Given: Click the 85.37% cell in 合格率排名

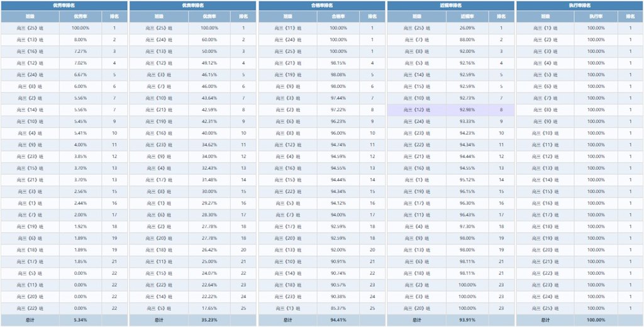Looking at the screenshot, I should pyautogui.click(x=338, y=308).
